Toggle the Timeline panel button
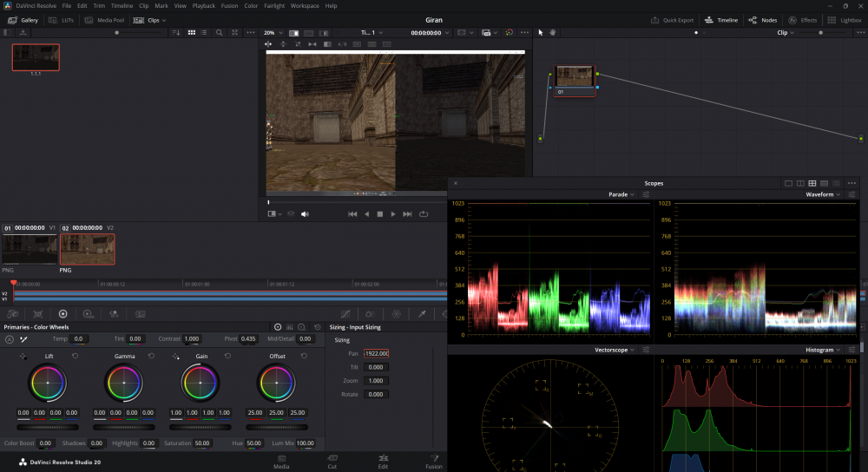This screenshot has width=868, height=472. pyautogui.click(x=721, y=20)
